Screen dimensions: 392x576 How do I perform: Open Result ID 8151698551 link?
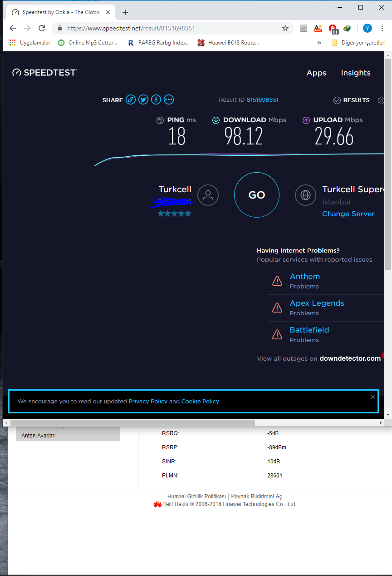[263, 99]
